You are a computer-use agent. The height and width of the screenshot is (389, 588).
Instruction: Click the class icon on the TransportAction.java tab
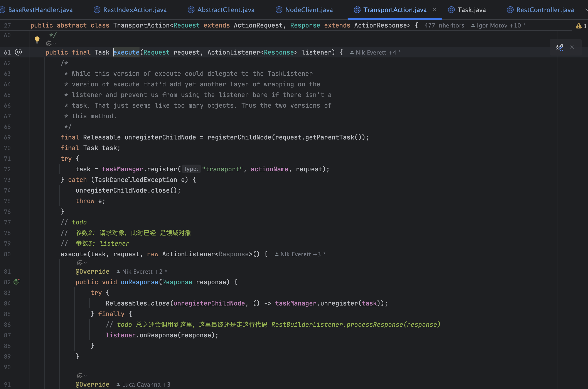[x=357, y=10]
